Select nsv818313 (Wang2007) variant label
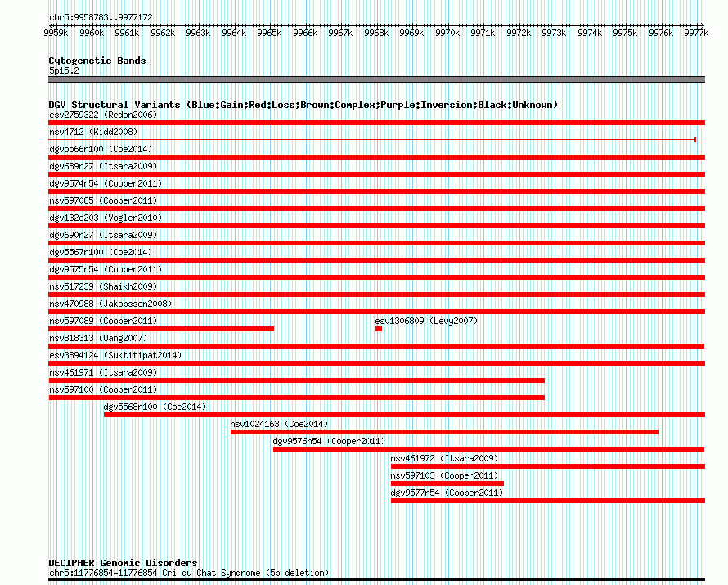Screen dimensions: 728x585 [x=98, y=338]
